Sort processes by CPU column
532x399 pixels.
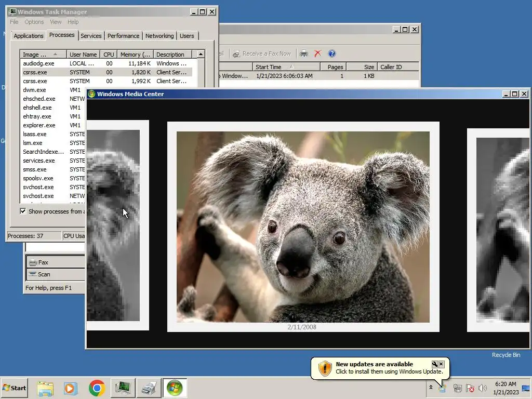click(x=109, y=54)
